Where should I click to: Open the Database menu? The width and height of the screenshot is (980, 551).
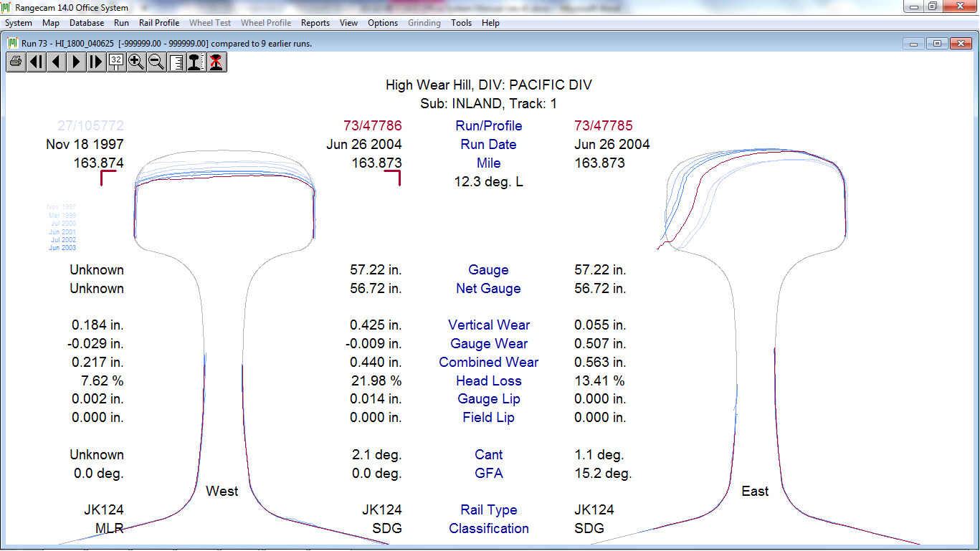(87, 23)
